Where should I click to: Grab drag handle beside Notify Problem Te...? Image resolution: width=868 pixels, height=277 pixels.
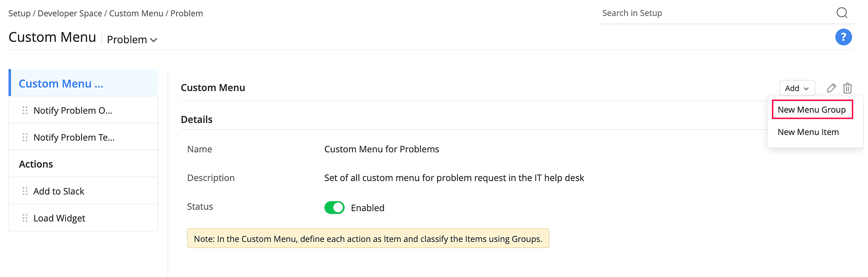25,137
